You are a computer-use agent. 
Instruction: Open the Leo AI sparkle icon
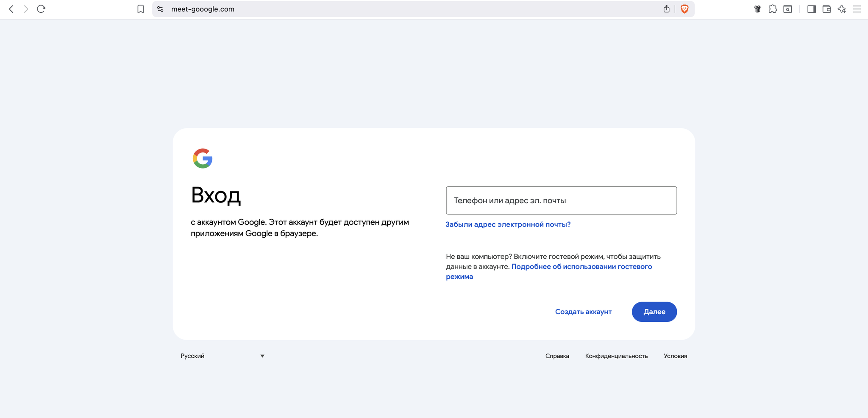pos(842,9)
